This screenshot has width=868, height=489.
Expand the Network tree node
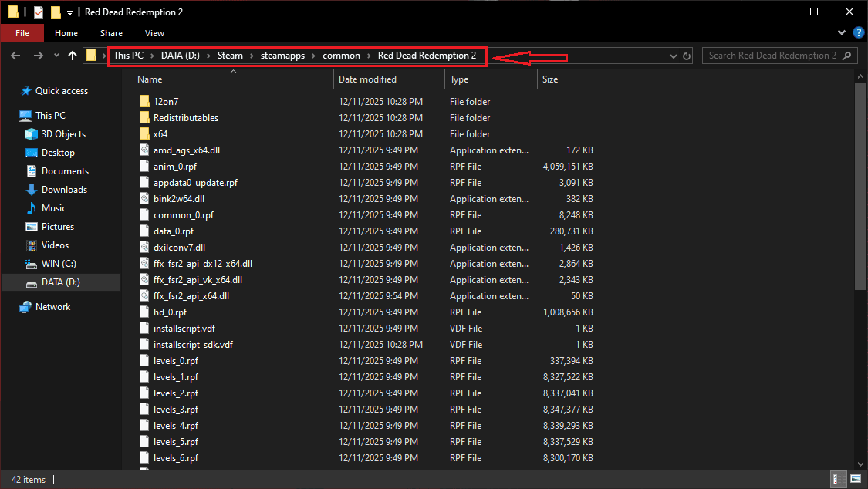click(x=11, y=307)
